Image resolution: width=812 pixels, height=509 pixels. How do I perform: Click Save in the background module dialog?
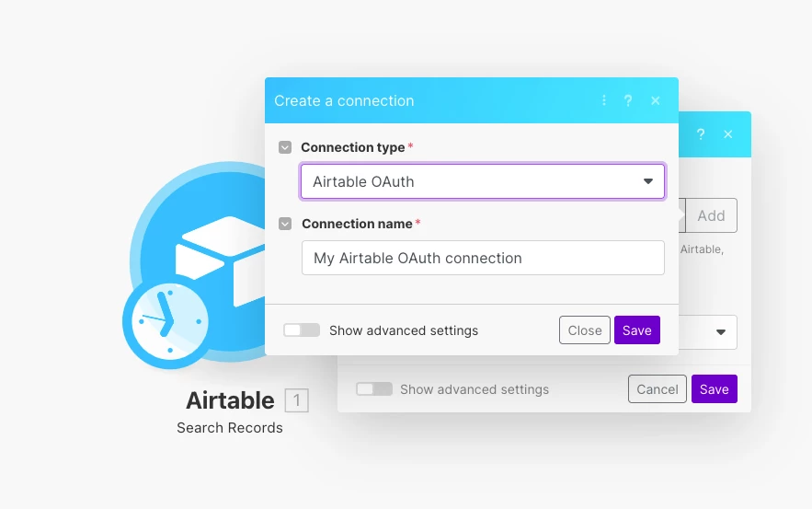(715, 389)
